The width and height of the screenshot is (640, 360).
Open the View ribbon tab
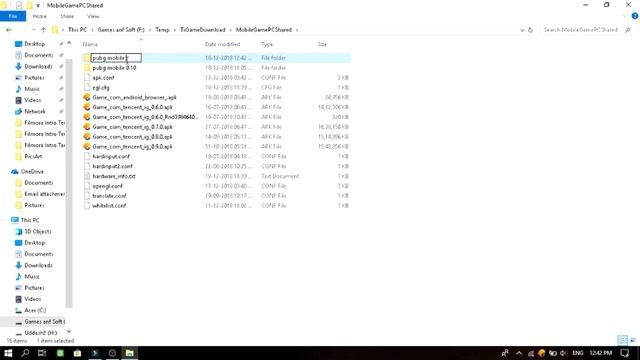pos(93,16)
